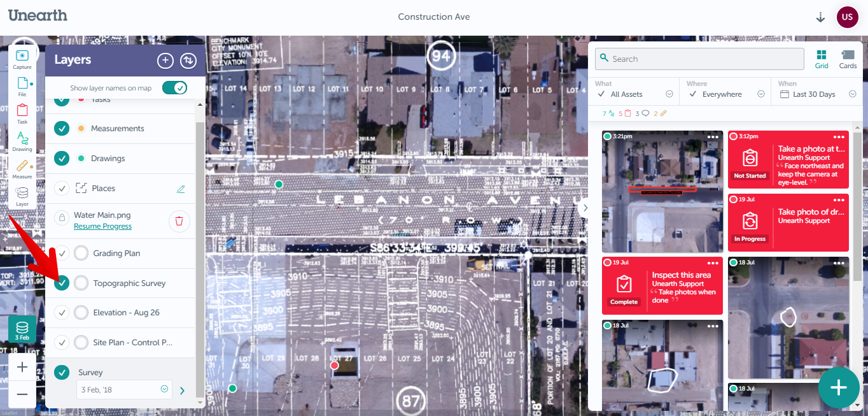Select the Task tool
Viewport: 868px width, 416px height.
point(22,114)
